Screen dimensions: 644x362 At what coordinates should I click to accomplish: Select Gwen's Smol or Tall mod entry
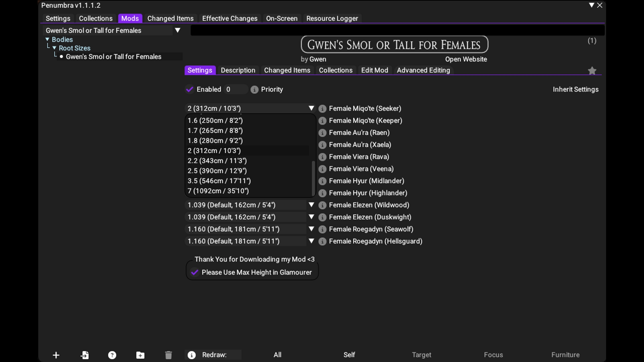click(x=113, y=57)
